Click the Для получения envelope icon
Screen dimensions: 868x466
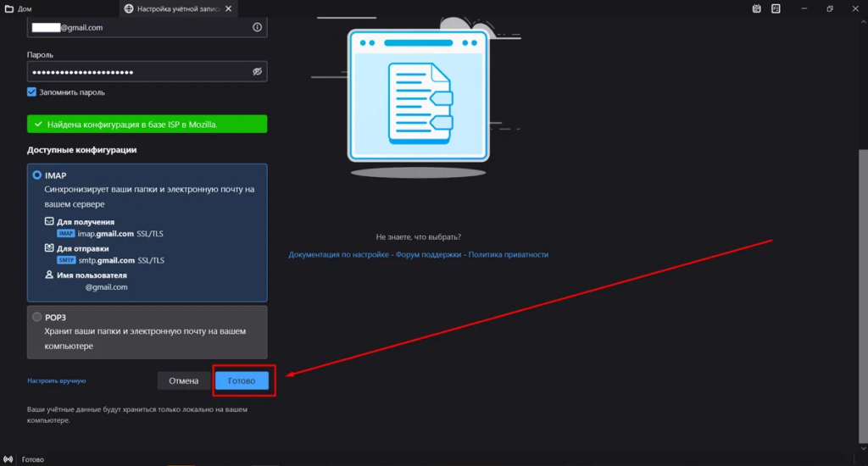tap(49, 221)
